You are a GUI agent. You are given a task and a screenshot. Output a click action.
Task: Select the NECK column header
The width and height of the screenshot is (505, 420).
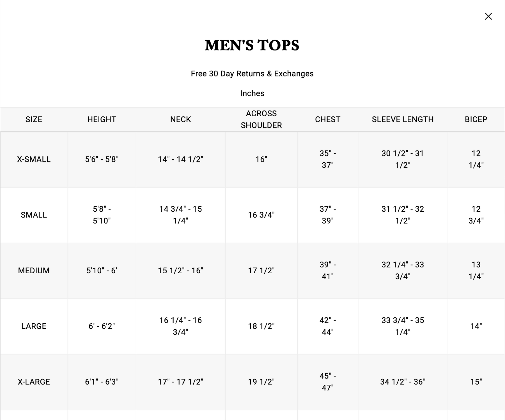(x=180, y=119)
